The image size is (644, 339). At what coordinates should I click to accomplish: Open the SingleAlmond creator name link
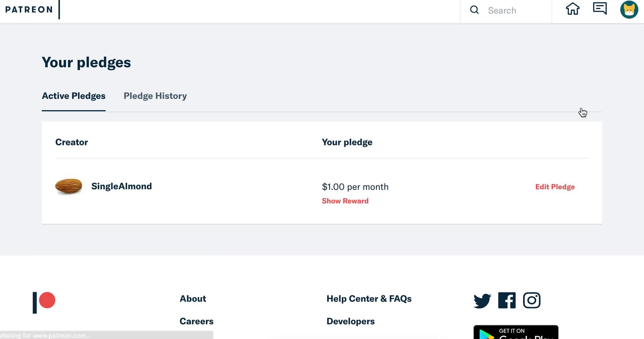point(121,186)
